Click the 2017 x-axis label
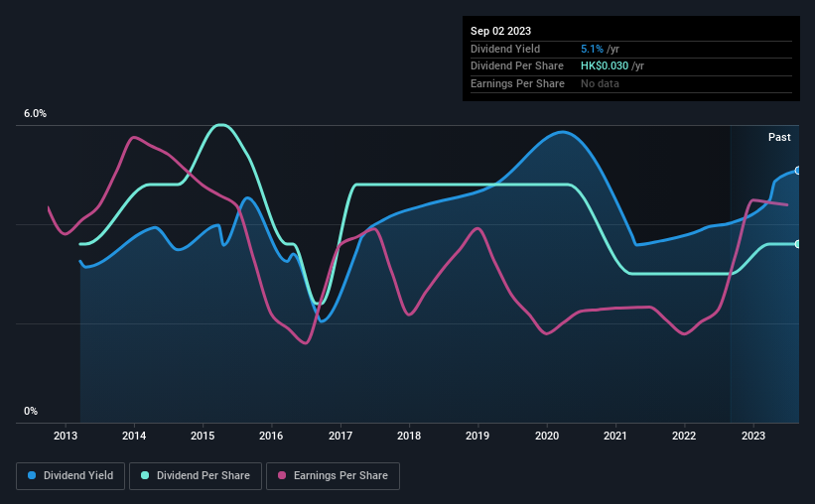The image size is (815, 504). pyautogui.click(x=340, y=436)
